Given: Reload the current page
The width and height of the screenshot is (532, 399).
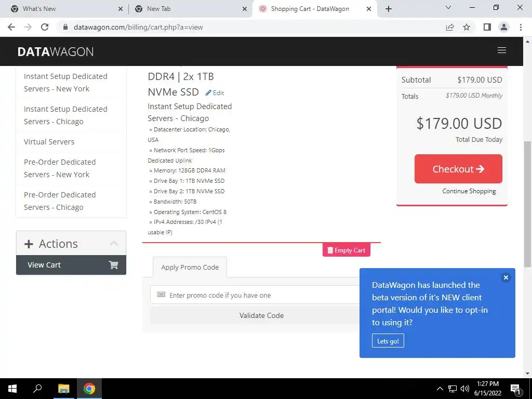Looking at the screenshot, I should (45, 27).
